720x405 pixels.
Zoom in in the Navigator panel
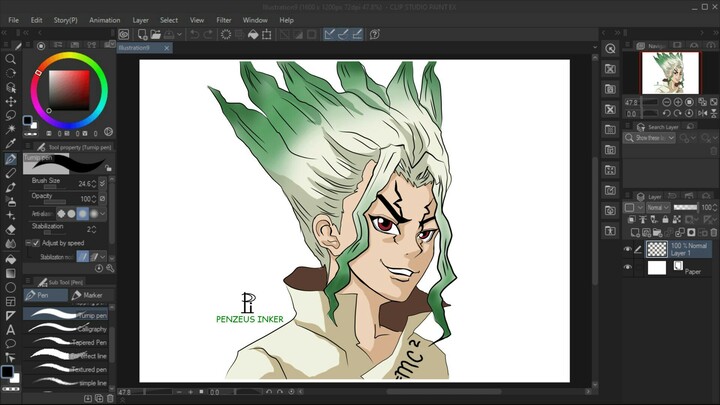[x=678, y=102]
